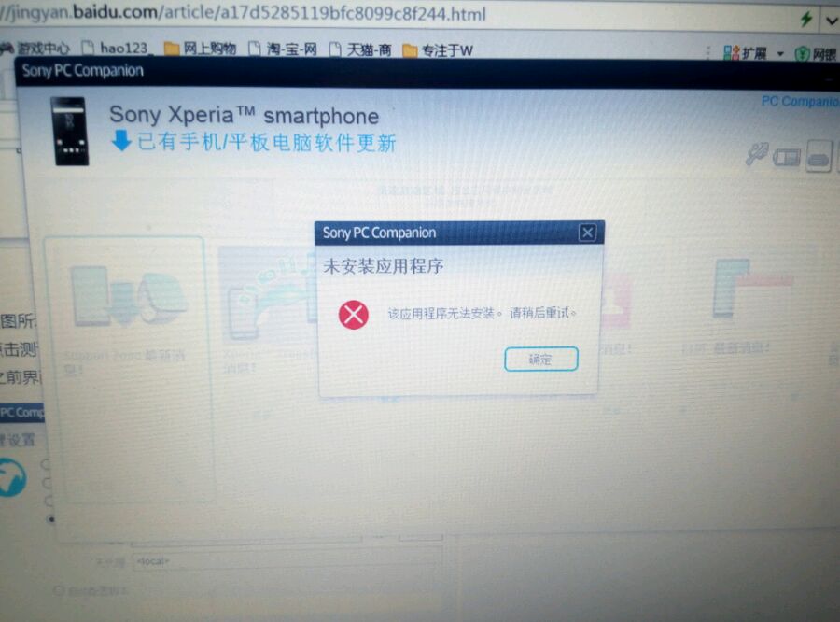Click the Sony Xperia smartphone title
The image size is (840, 622).
(x=245, y=115)
